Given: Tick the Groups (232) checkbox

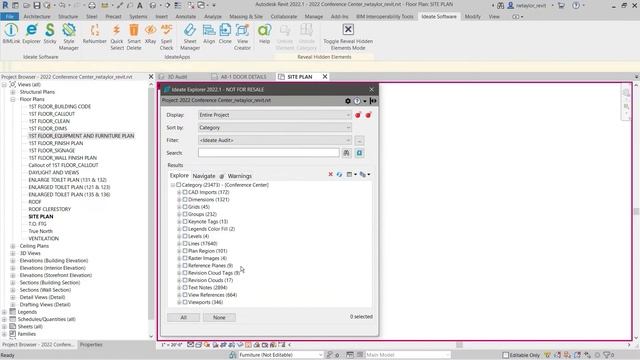Looking at the screenshot, I should pos(185,214).
